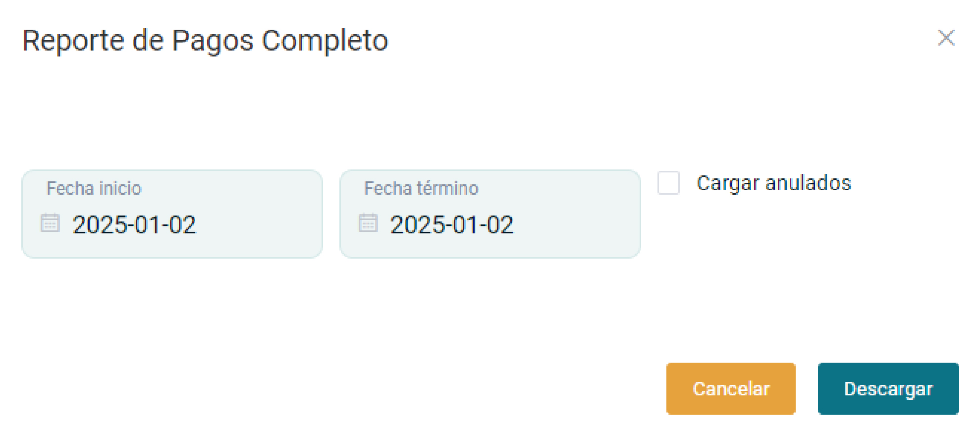Click the trailing day 02 in Fecha término
Viewport: 980px width, 436px height.
pos(500,225)
